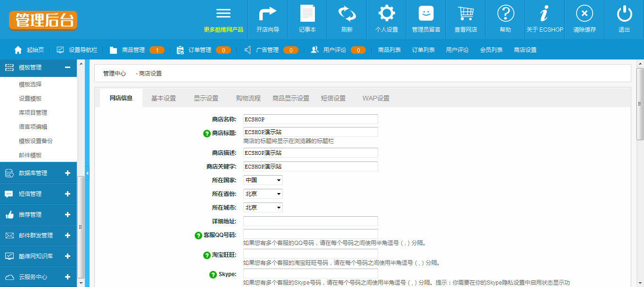Viewport: 644px width, 287px height.
Task: Open the 所在国家 dropdown
Action: [263, 180]
